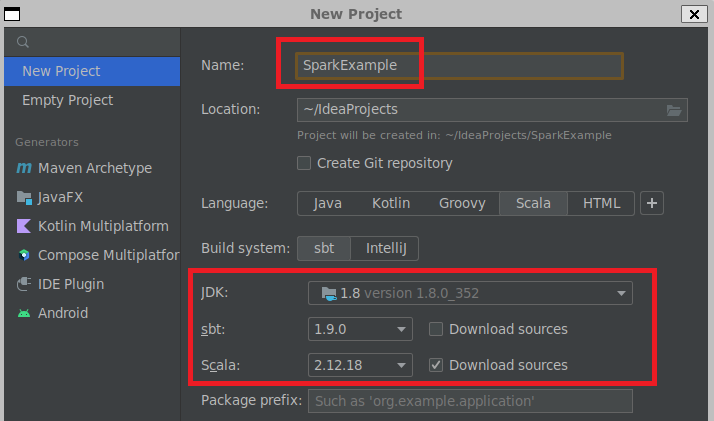Add another language with the plus button
The image size is (714, 421).
(x=652, y=203)
